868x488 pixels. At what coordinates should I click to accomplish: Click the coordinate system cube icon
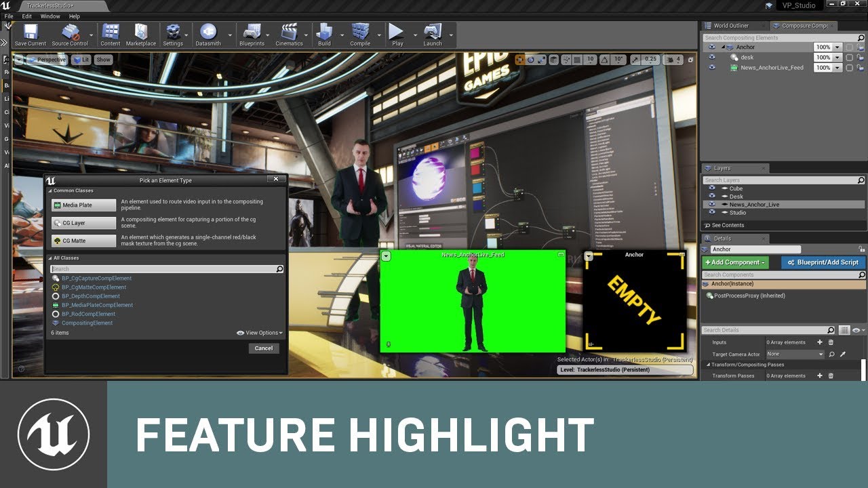coord(553,60)
